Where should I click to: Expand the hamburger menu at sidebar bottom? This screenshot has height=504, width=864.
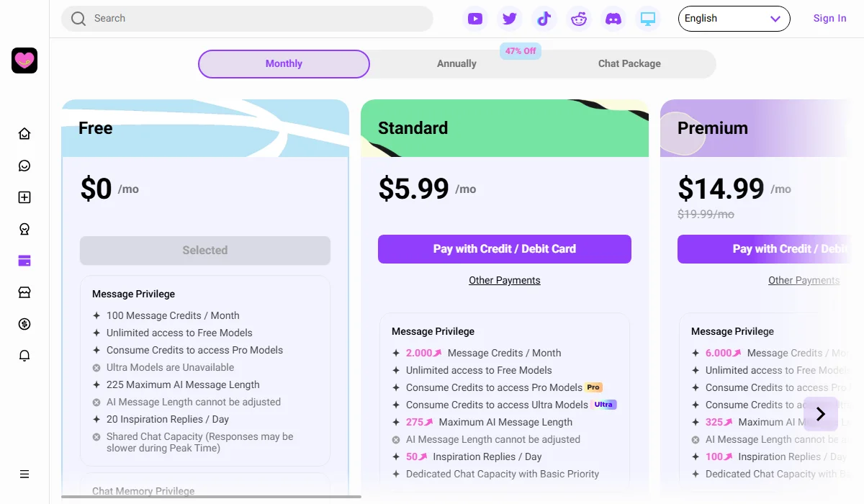(24, 474)
